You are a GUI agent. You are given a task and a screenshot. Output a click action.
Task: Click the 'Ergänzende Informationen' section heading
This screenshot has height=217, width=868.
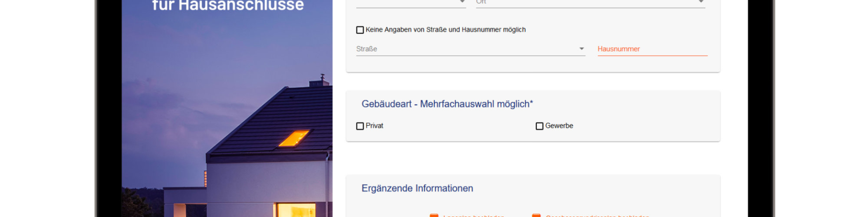[417, 188]
